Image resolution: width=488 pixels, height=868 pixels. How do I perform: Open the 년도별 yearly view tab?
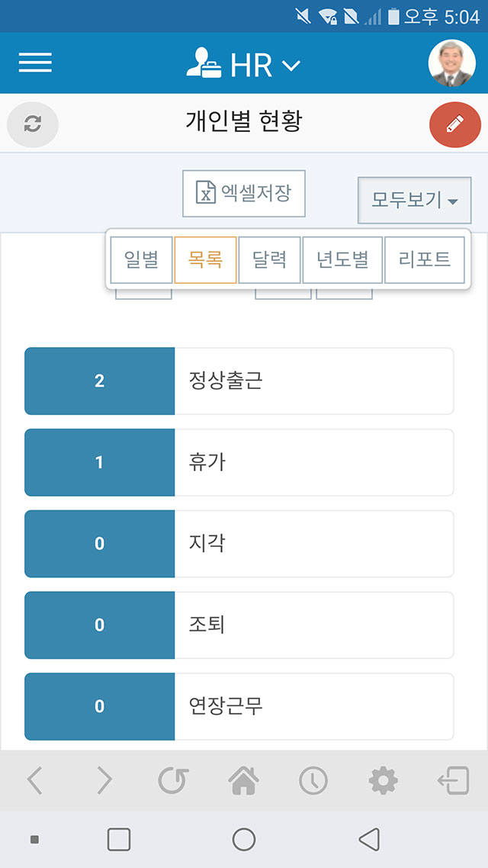click(x=342, y=259)
